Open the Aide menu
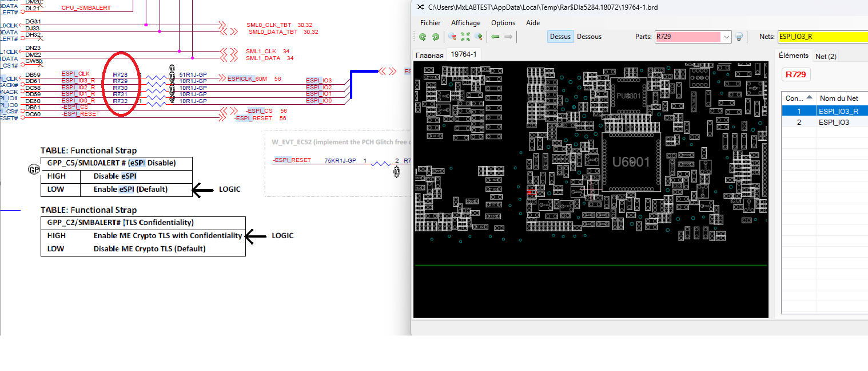The width and height of the screenshot is (868, 371). pyautogui.click(x=532, y=23)
